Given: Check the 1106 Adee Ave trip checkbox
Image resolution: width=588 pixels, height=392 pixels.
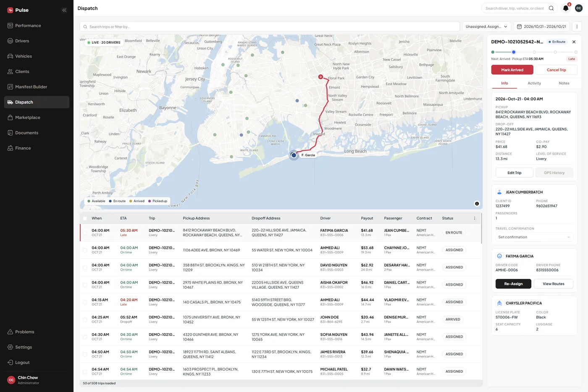Looking at the screenshot, I should coord(85,250).
